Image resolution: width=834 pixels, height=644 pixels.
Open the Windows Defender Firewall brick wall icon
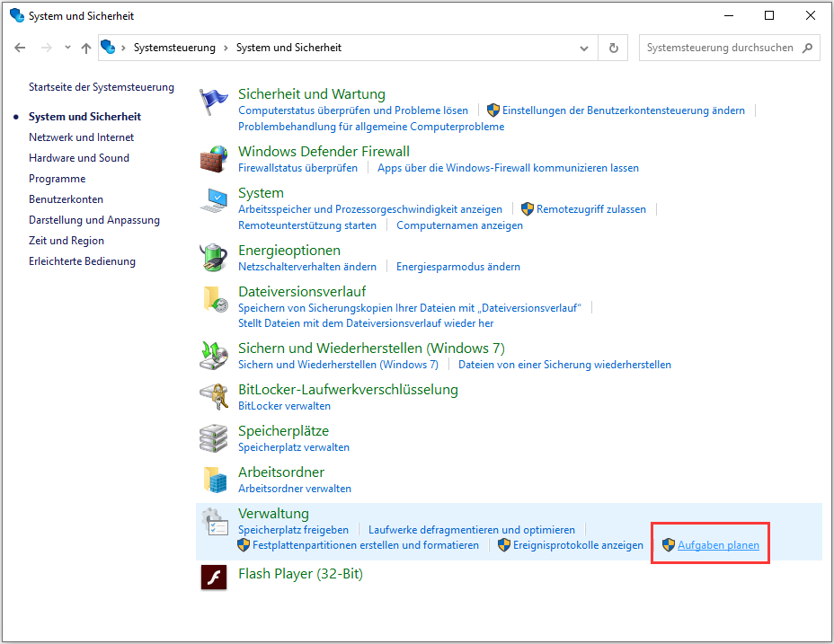(214, 159)
